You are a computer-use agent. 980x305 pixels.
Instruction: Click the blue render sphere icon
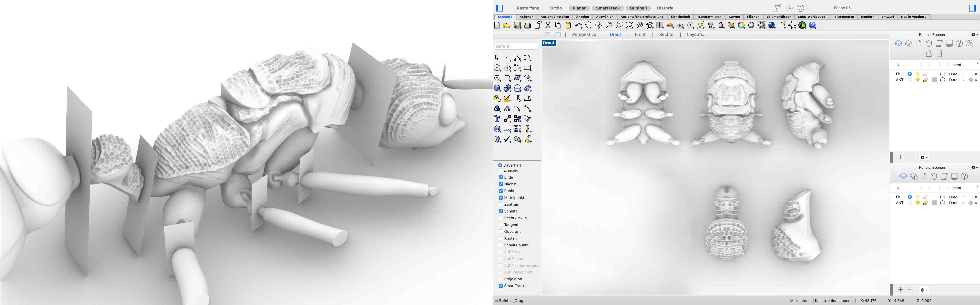click(772, 25)
